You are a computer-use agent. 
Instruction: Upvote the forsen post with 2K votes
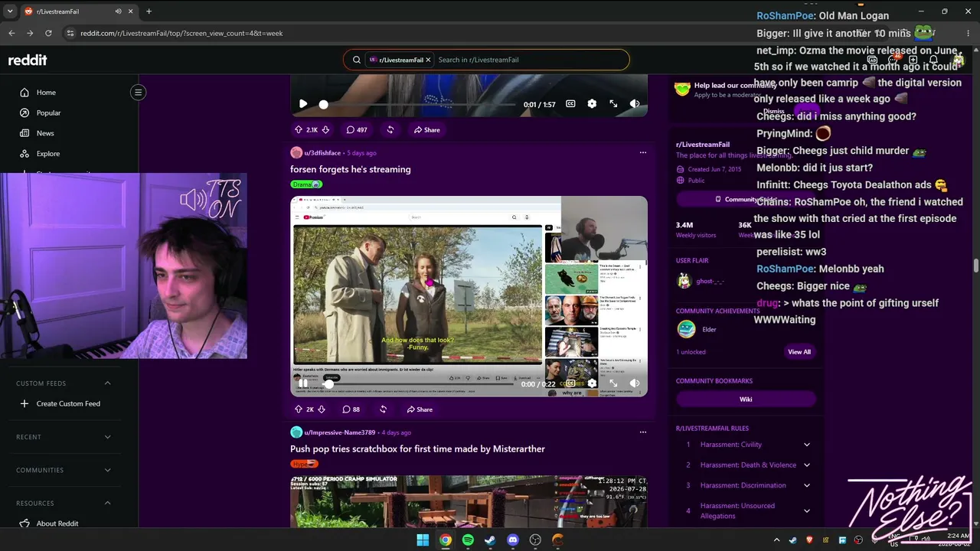pos(299,409)
